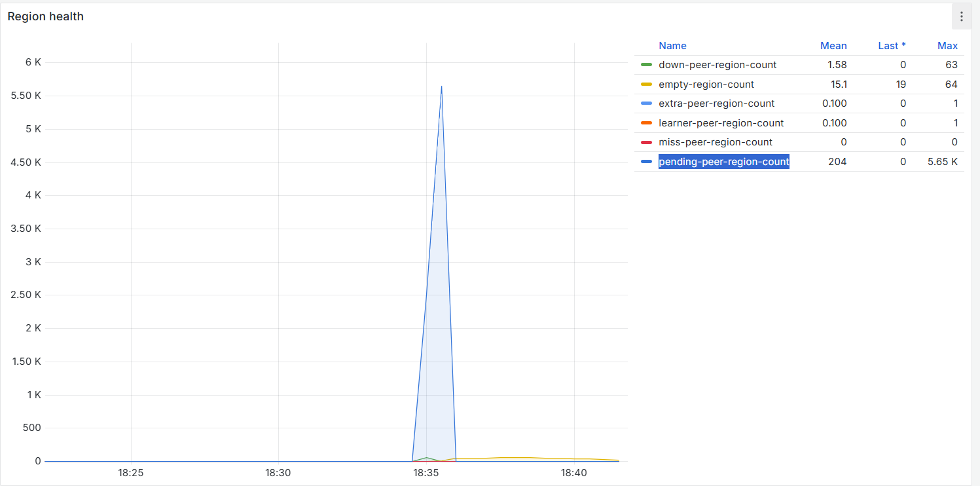Click the blue pending-peer-region-count color indicator

tap(646, 162)
